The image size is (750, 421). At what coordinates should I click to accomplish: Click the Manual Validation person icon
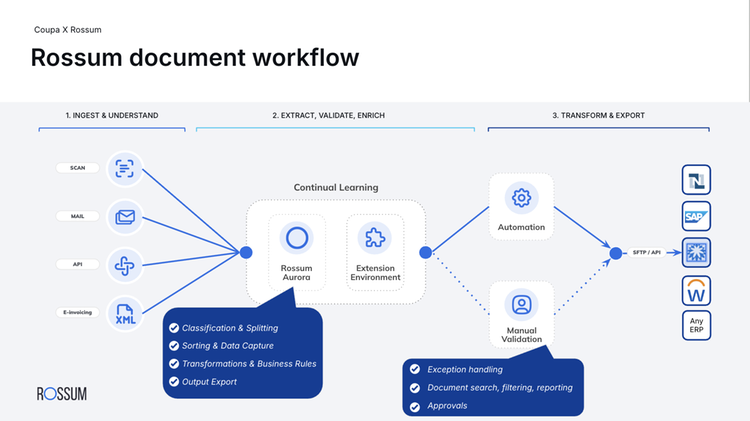(x=521, y=304)
